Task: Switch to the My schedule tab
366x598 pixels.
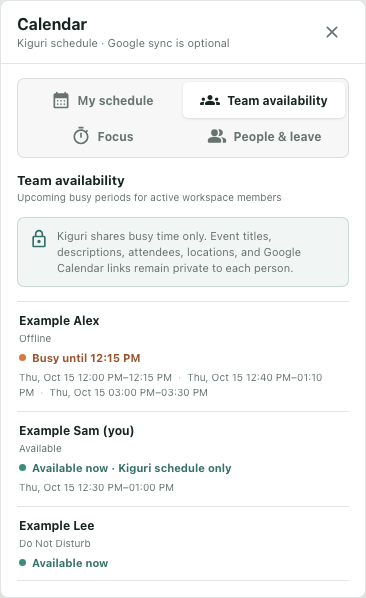Action: (103, 100)
